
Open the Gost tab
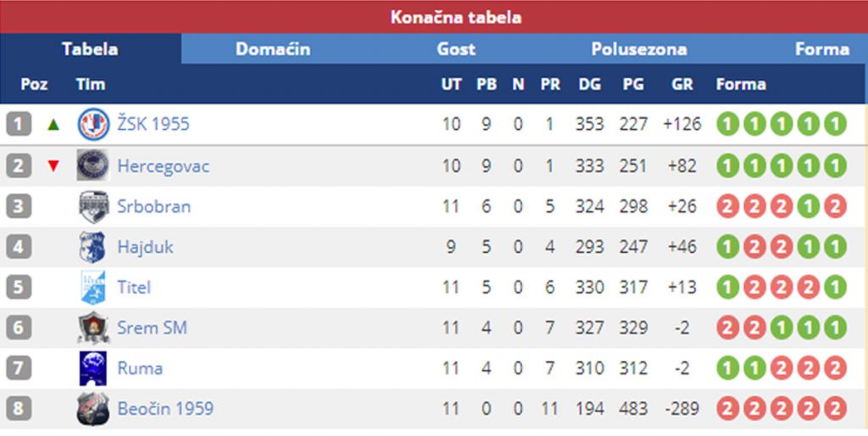[x=456, y=49]
